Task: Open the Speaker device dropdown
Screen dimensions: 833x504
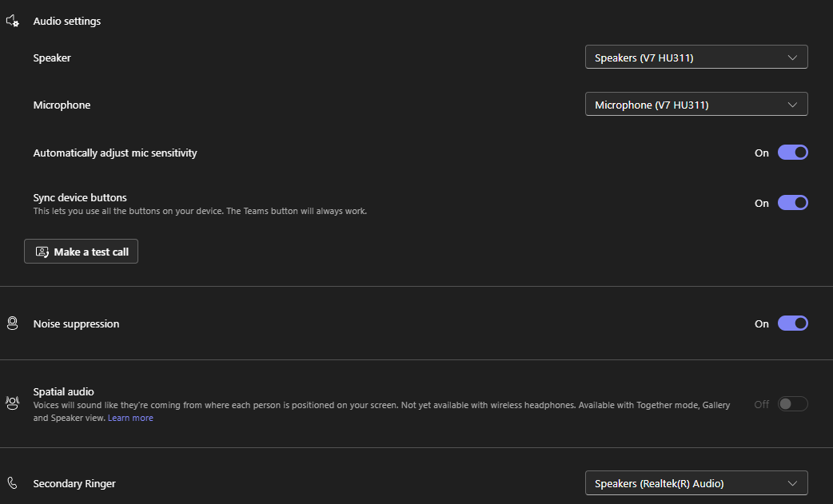Action: [696, 58]
